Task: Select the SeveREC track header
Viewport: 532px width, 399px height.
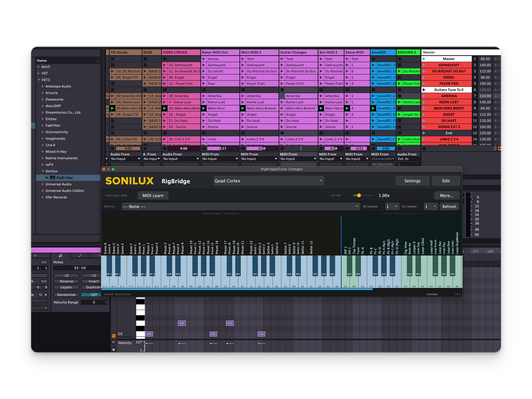Action: (383, 52)
